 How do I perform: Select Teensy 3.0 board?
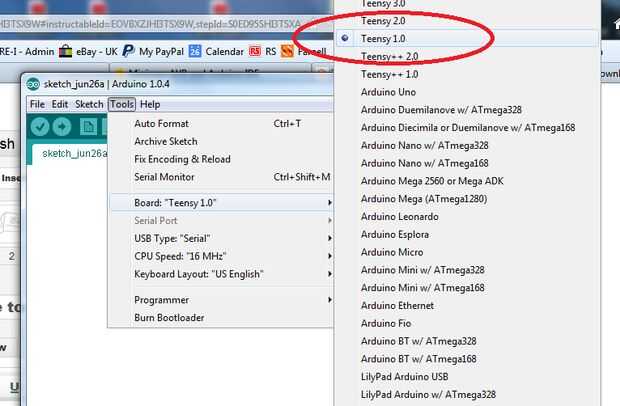(x=467, y=4)
